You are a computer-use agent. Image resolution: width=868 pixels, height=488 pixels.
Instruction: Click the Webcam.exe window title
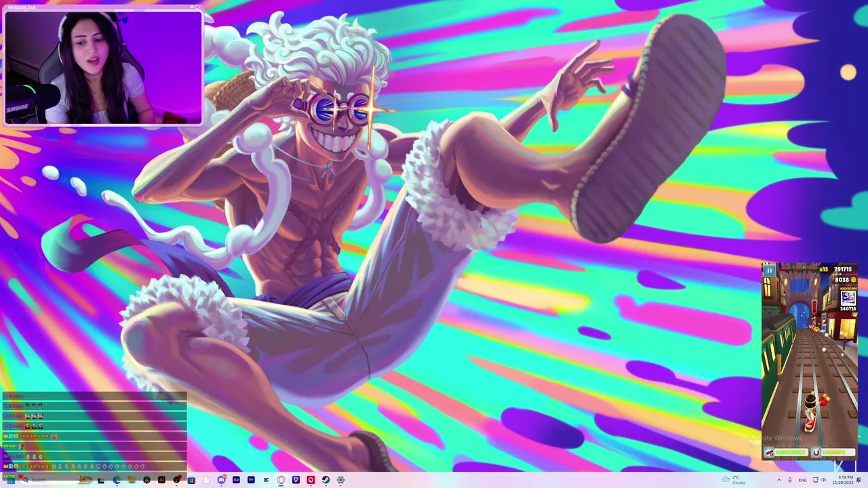pyautogui.click(x=21, y=7)
